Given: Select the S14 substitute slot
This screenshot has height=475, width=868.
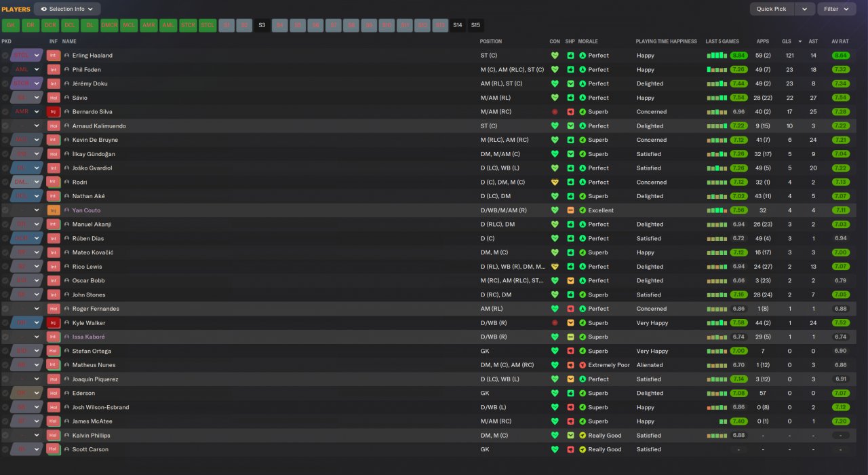Looking at the screenshot, I should pos(458,26).
